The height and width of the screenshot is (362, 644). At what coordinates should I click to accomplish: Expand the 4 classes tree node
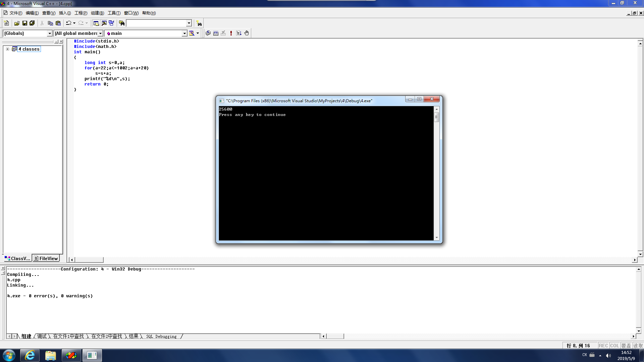click(7, 49)
